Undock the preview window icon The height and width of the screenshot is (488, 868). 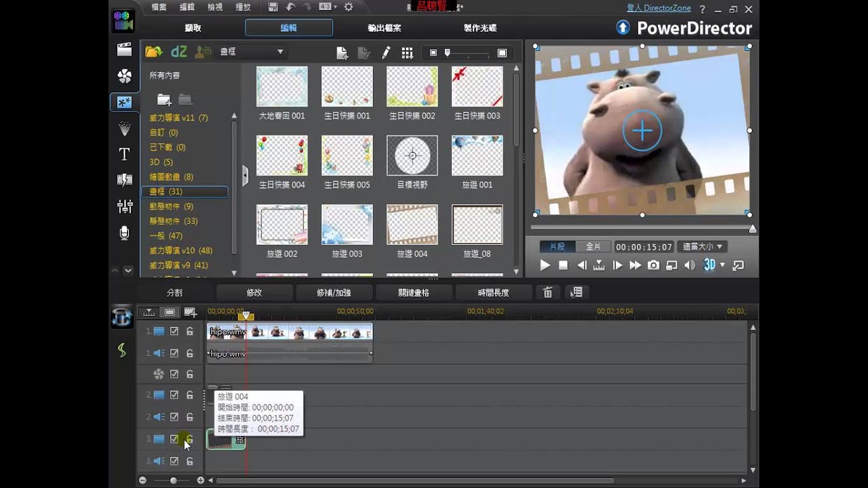pyautogui.click(x=738, y=265)
